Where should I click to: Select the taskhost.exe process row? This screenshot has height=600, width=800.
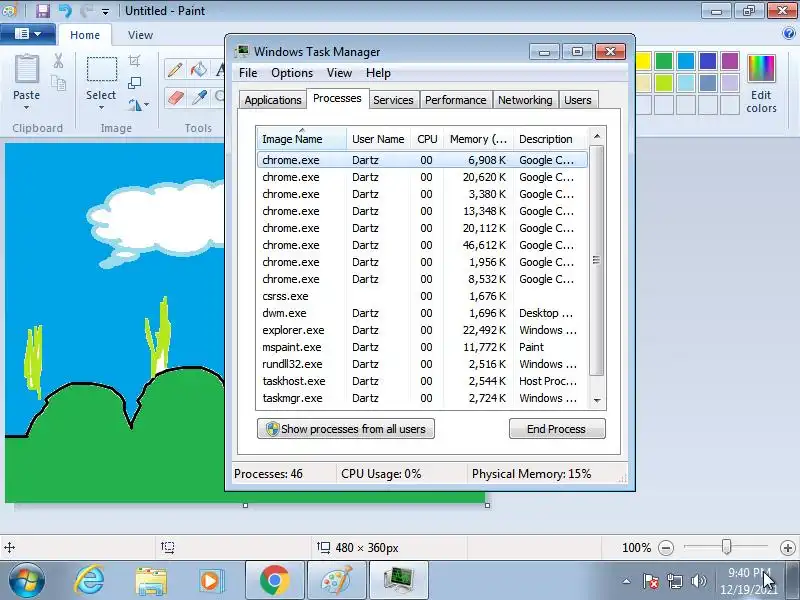[x=422, y=381]
